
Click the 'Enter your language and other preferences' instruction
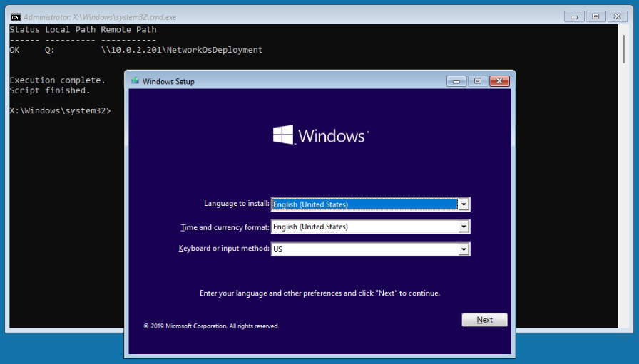[320, 293]
